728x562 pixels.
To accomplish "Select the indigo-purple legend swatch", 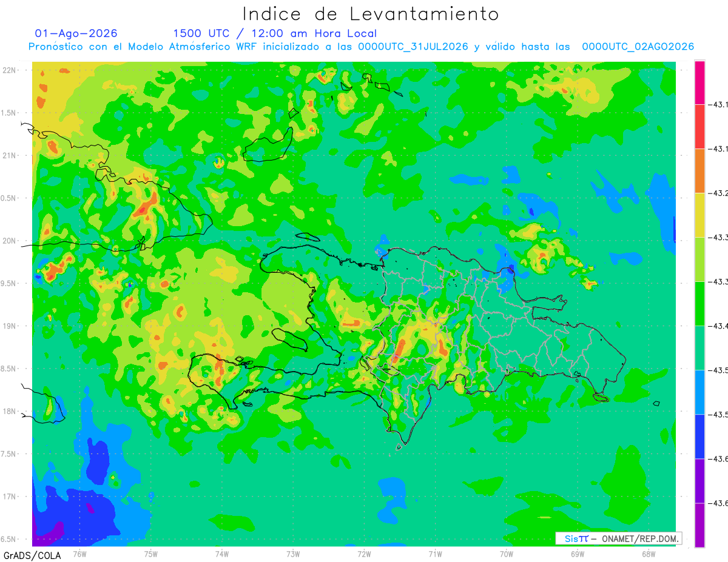I will [x=699, y=481].
